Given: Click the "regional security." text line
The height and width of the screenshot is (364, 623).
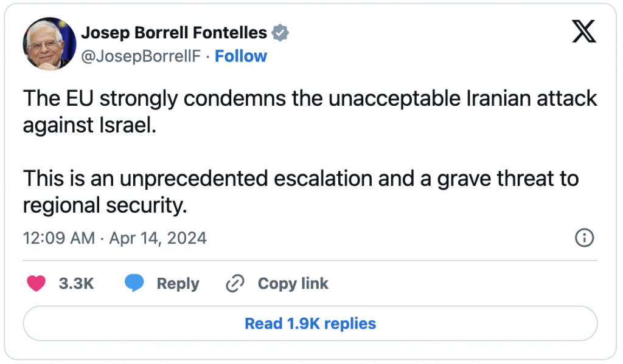Looking at the screenshot, I should point(104,205).
